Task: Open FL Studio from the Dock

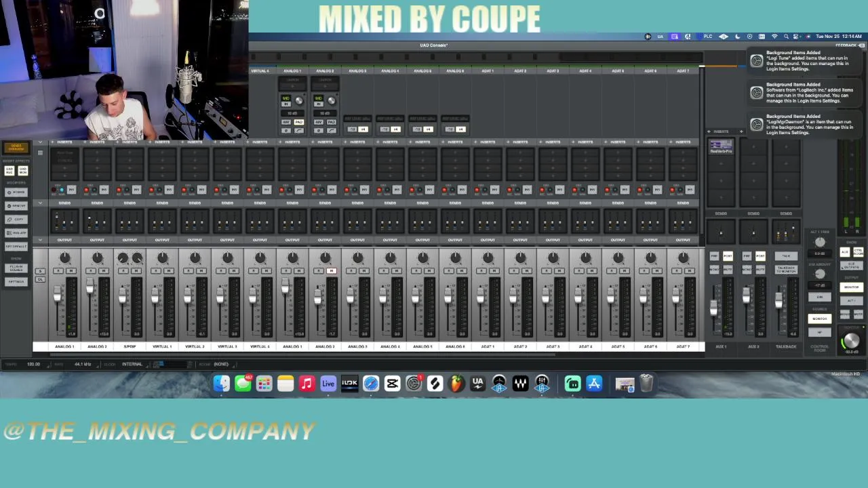Action: [x=456, y=384]
